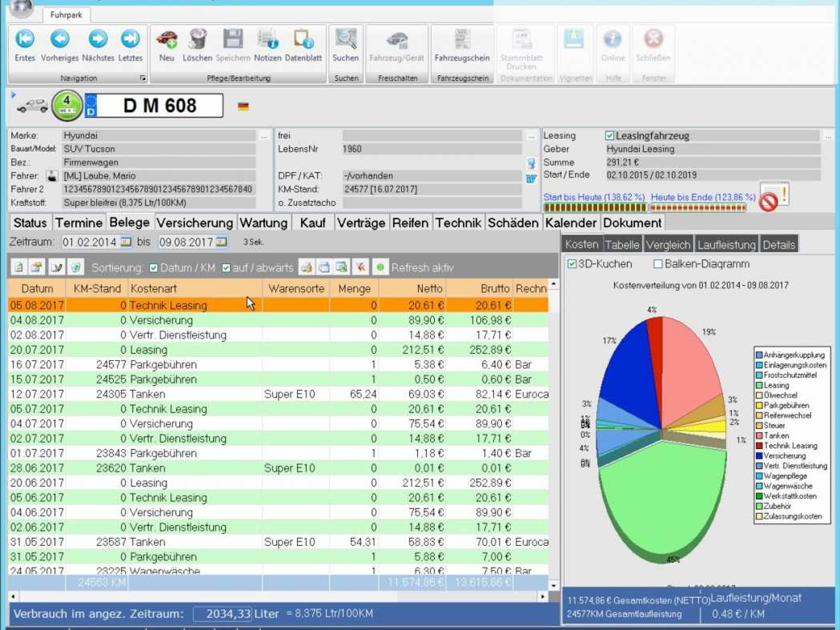Open the end date calendar picker

point(221,242)
